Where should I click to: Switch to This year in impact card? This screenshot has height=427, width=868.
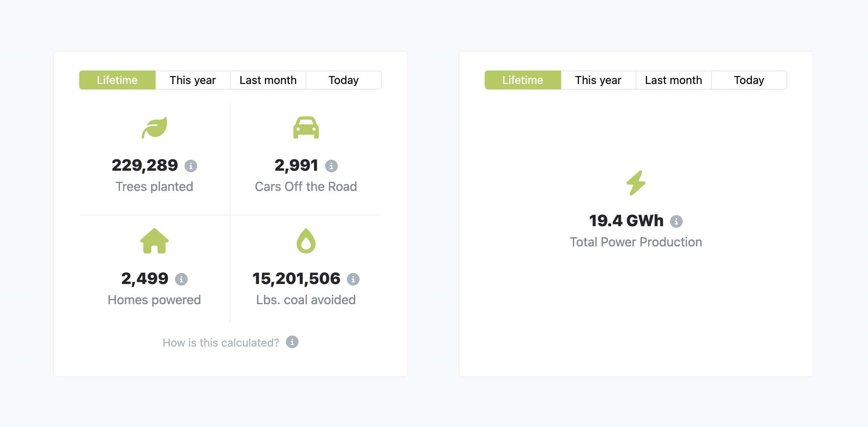click(193, 80)
